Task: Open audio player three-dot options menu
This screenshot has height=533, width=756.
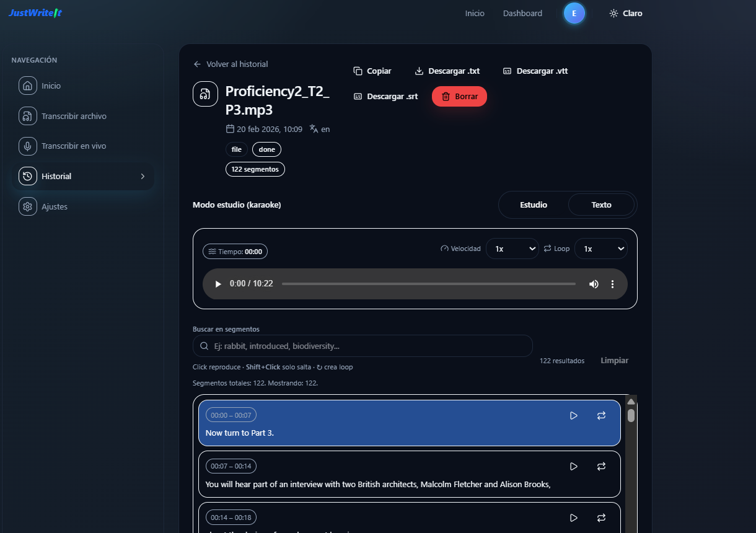Action: [612, 284]
